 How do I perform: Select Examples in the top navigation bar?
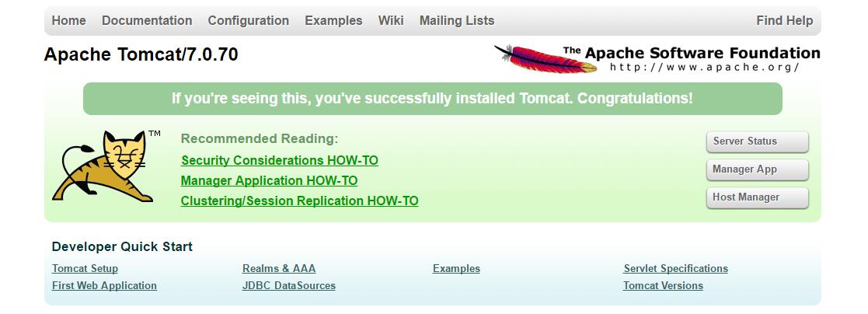(333, 21)
